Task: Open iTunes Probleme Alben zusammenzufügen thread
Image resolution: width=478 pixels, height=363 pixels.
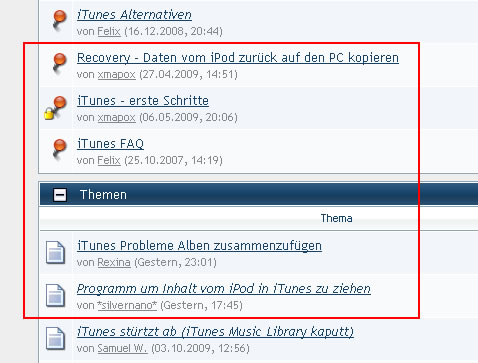Action: [x=199, y=246]
